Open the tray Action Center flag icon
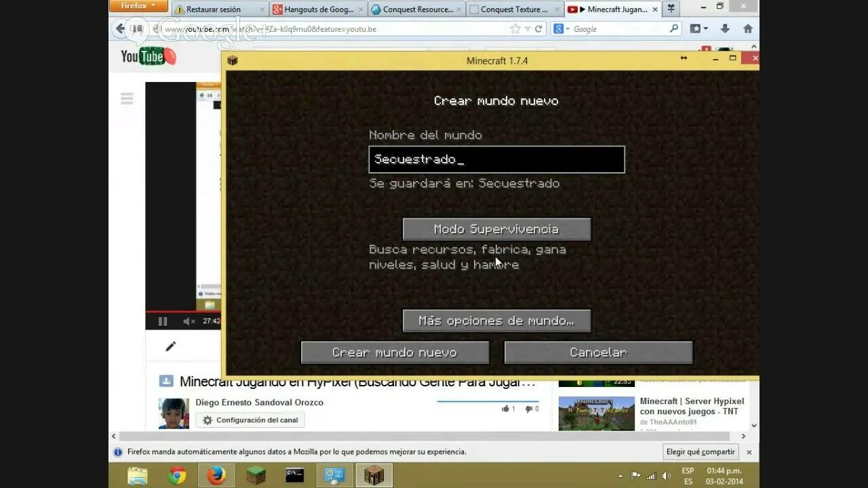Viewport: 868px width, 488px height. coord(636,476)
